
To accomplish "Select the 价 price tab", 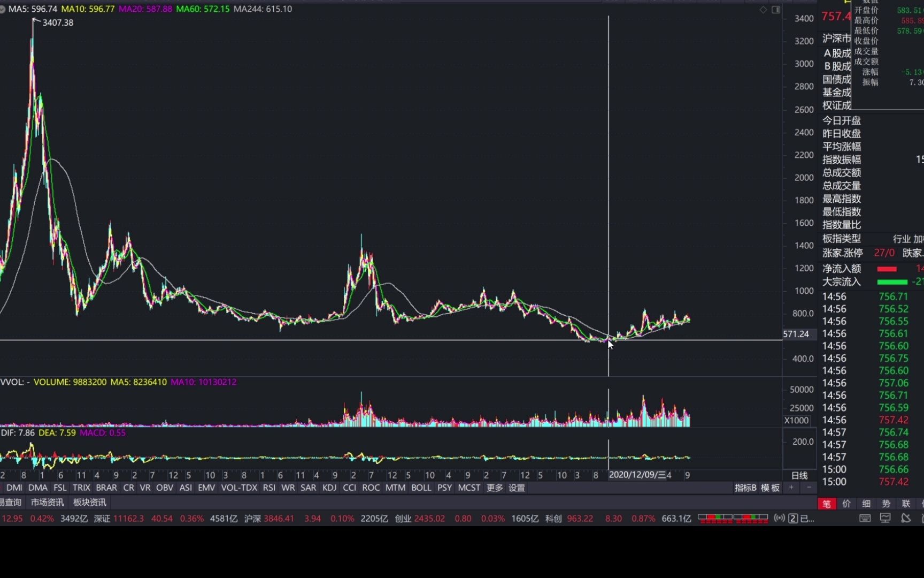I will tap(846, 504).
